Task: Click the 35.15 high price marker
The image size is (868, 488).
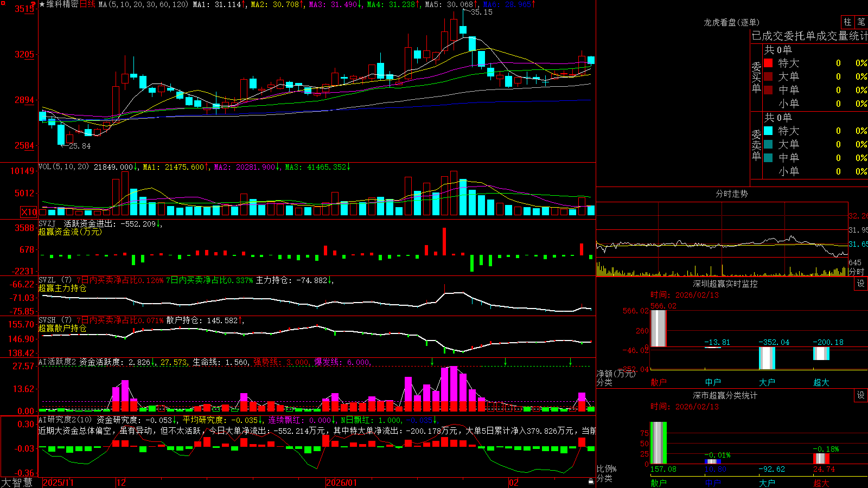Action: pyautogui.click(x=481, y=12)
